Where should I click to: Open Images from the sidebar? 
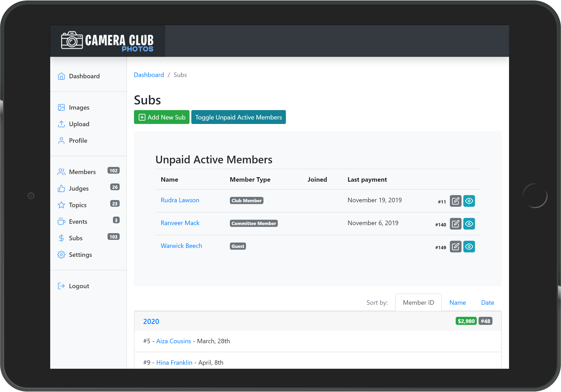point(79,107)
